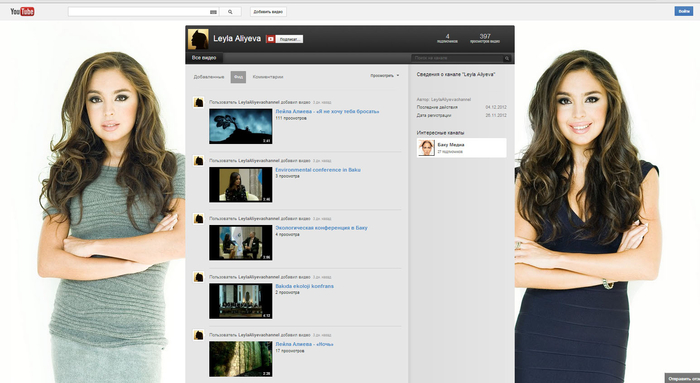700x383 pixels.
Task: Select the Все видео tab
Action: [x=204, y=58]
